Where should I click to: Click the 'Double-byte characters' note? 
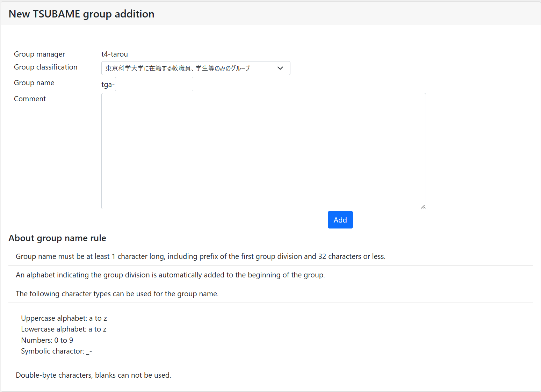click(93, 375)
